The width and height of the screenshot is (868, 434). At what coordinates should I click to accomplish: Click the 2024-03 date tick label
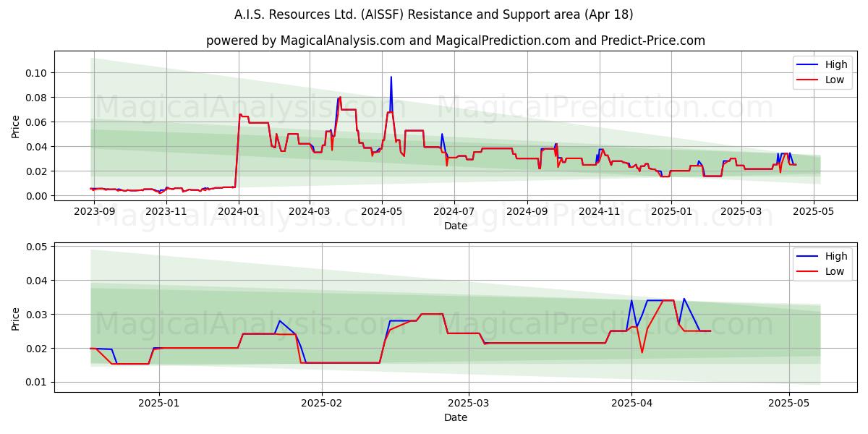tap(310, 212)
